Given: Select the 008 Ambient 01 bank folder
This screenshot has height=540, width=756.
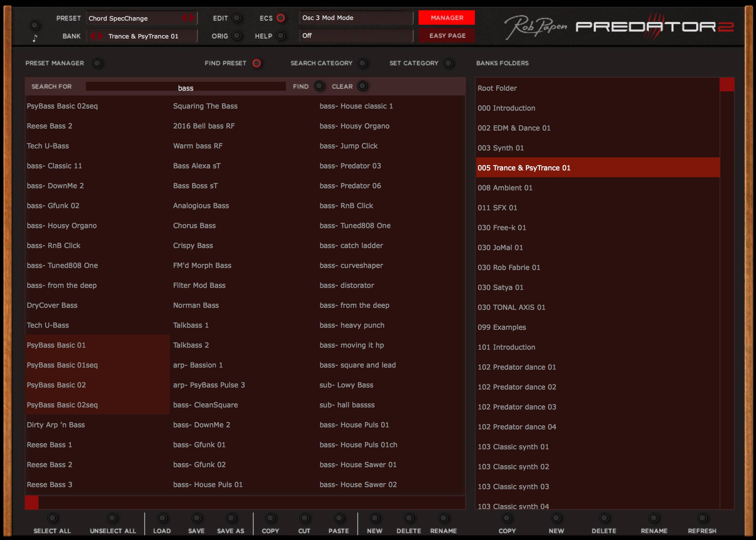Looking at the screenshot, I should coord(598,188).
